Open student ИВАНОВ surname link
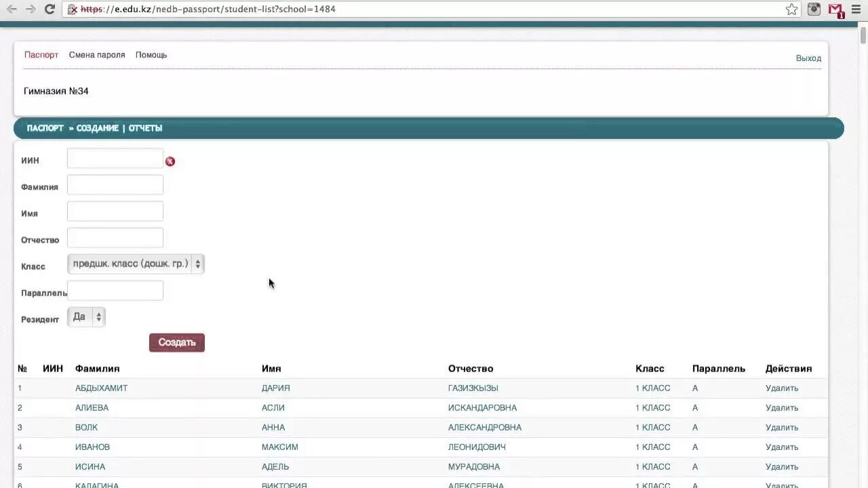 coord(92,447)
